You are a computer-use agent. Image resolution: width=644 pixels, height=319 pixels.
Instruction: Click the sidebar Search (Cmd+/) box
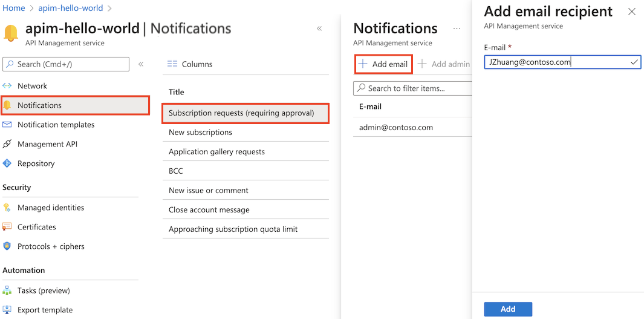tap(66, 64)
